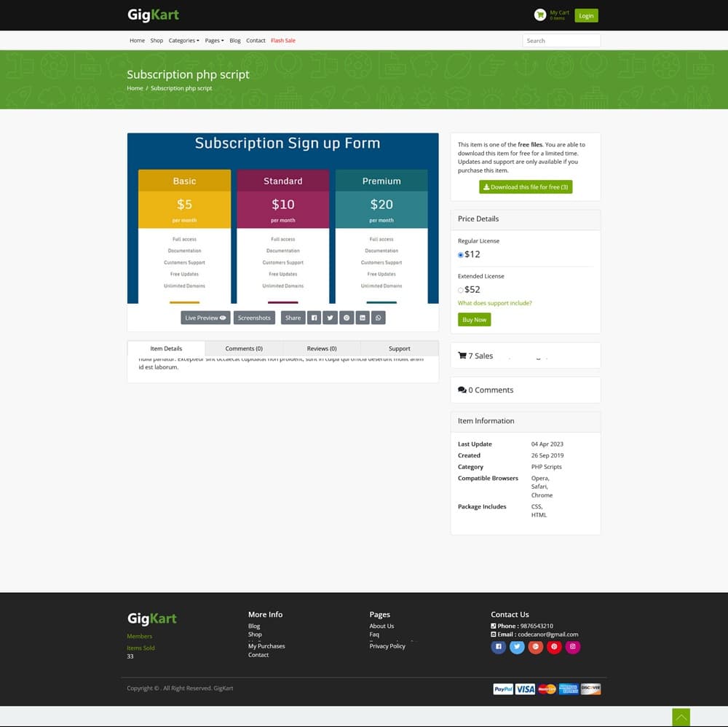Select the Extended License $52 radio button
728x727 pixels.
[461, 290]
